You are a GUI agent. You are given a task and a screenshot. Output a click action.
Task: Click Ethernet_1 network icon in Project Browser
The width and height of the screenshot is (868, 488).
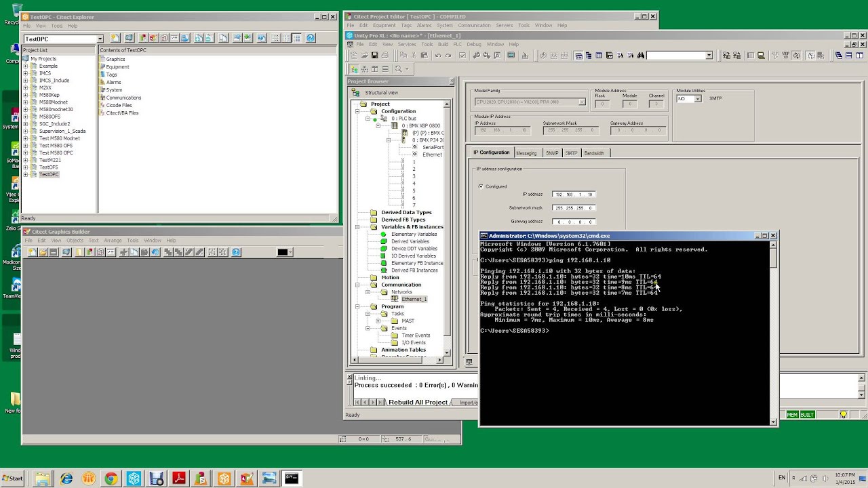tap(395, 299)
